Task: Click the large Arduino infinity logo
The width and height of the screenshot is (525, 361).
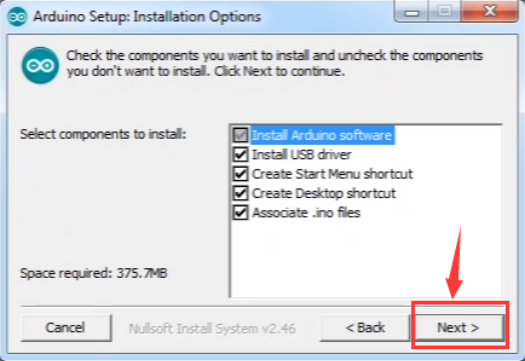Action: pyautogui.click(x=41, y=65)
